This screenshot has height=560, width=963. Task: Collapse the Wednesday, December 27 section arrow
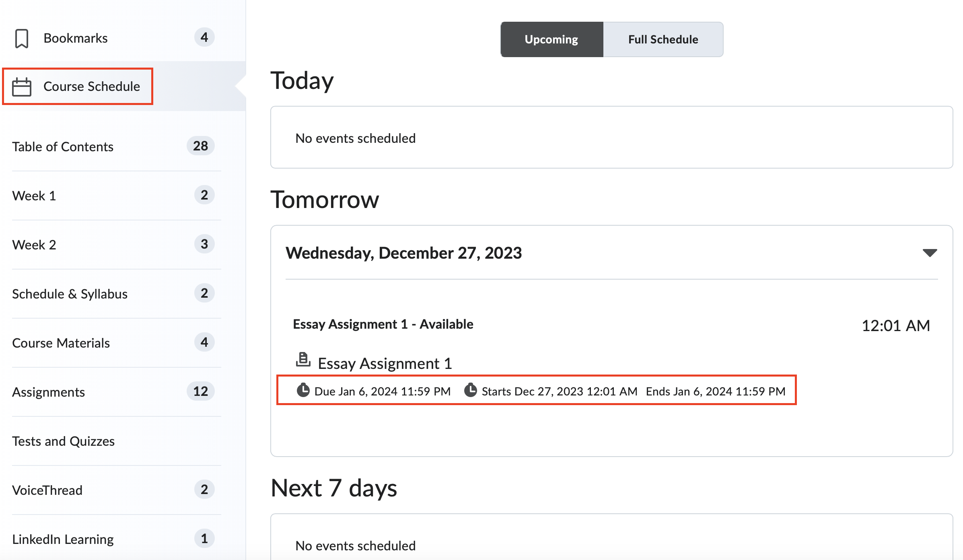[930, 253]
